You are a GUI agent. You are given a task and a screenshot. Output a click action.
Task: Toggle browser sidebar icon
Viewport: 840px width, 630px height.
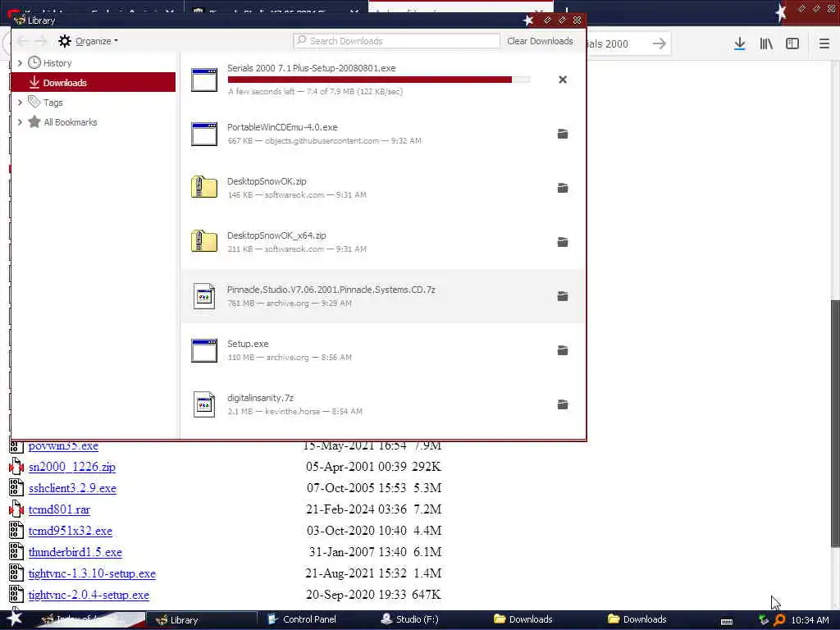coord(792,44)
